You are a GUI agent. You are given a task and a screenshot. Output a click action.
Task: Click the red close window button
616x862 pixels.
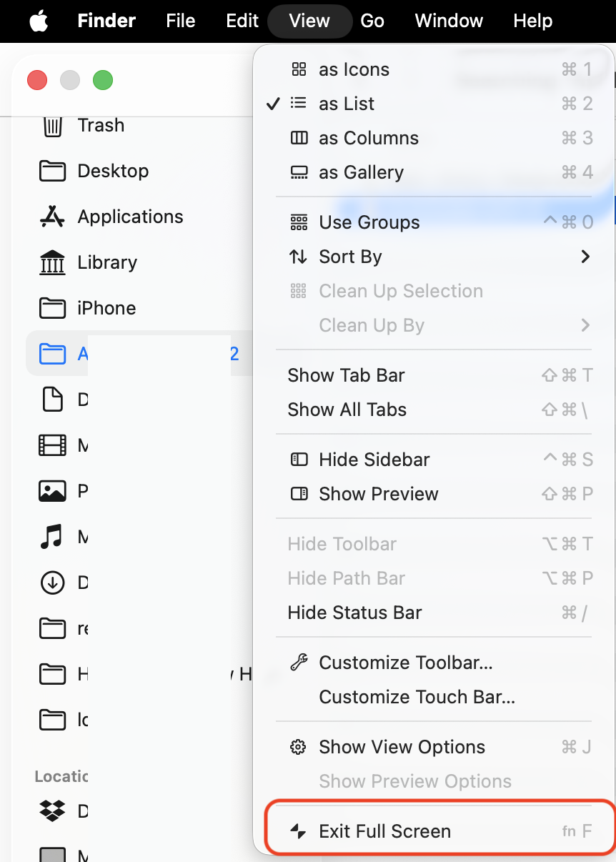[x=37, y=80]
